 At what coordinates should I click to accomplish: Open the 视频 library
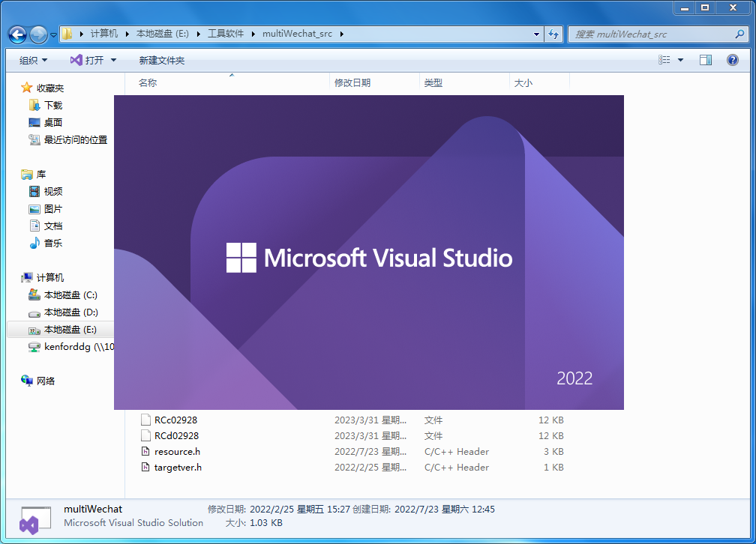(53, 192)
